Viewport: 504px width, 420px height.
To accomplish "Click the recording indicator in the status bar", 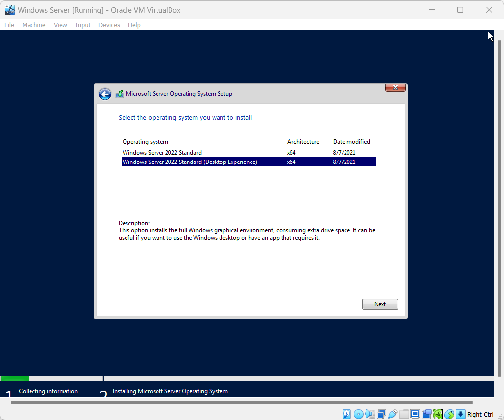I will pyautogui.click(x=427, y=414).
